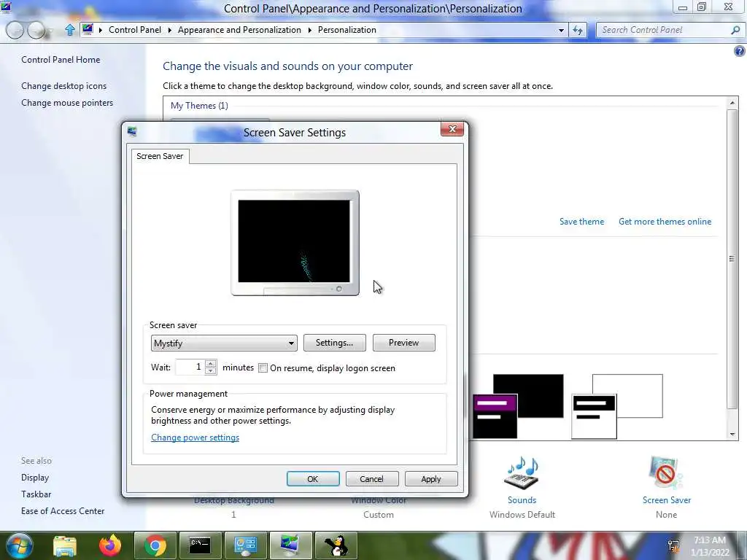The image size is (747, 560).
Task: Click the Forward navigation button
Action: pyautogui.click(x=36, y=31)
